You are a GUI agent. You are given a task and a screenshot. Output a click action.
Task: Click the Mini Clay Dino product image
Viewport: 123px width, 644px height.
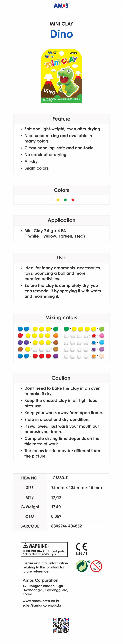tap(61, 76)
